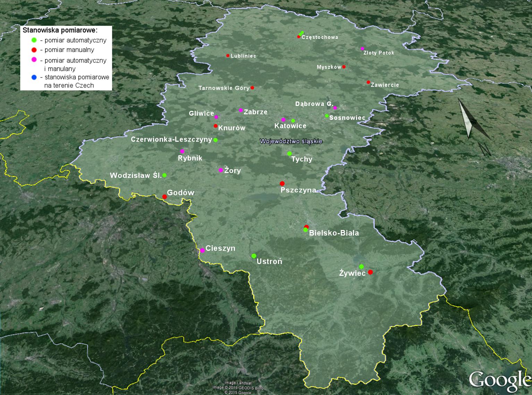Click the Wodzisław Śl. label

coord(136,175)
